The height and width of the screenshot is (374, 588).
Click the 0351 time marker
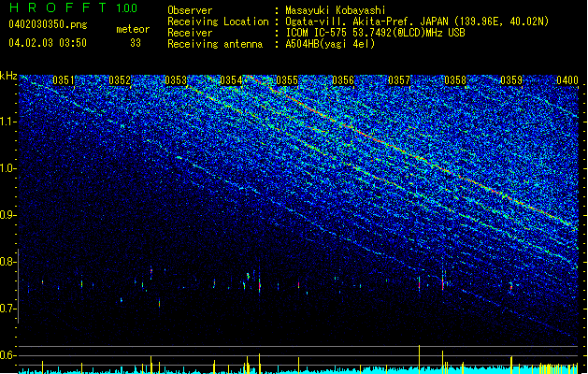(x=64, y=80)
